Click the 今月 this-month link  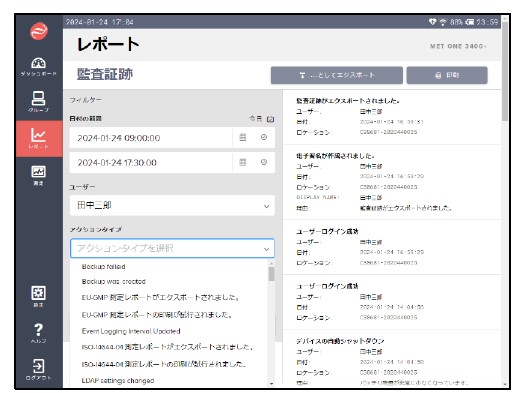click(x=256, y=118)
